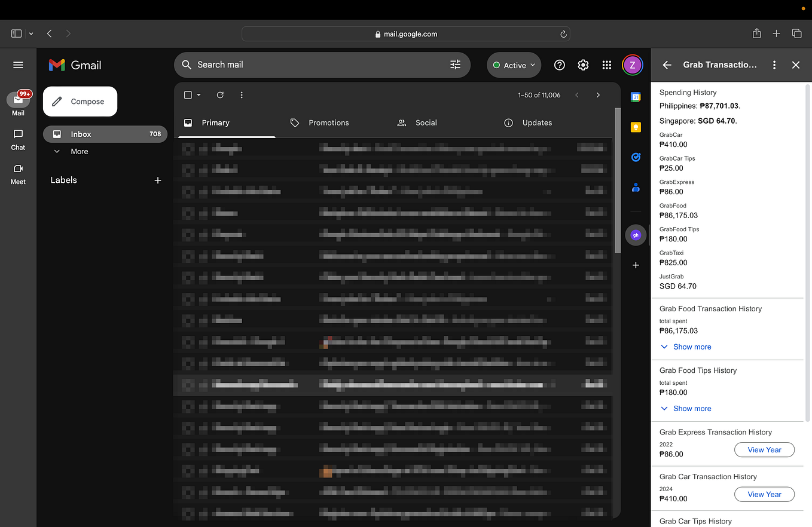Switch to the Promotions tab

coord(328,122)
